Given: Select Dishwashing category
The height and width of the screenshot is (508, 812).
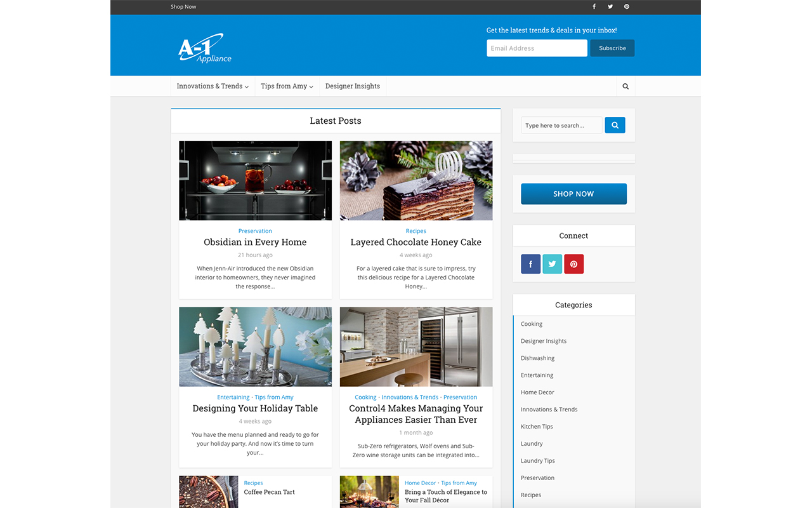Looking at the screenshot, I should coord(538,358).
